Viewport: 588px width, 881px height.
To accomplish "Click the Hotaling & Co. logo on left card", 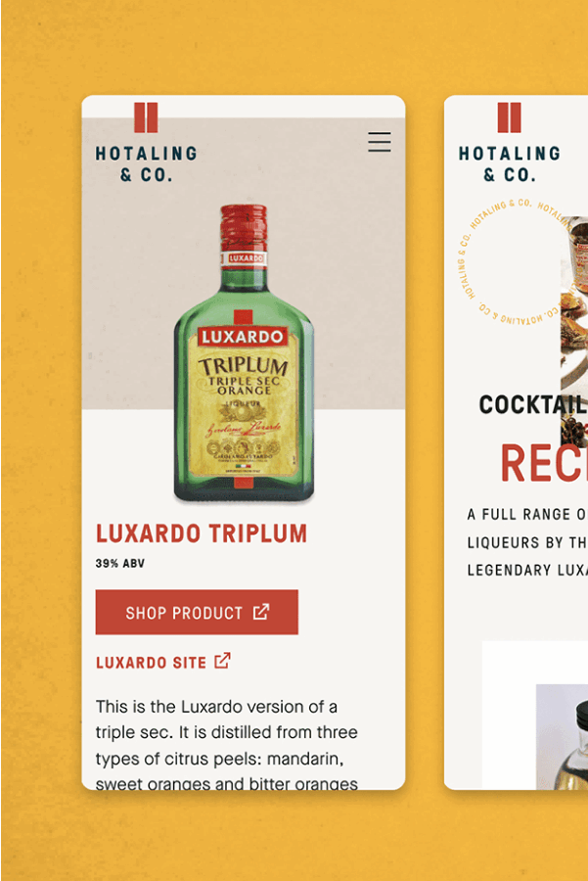I will click(146, 143).
